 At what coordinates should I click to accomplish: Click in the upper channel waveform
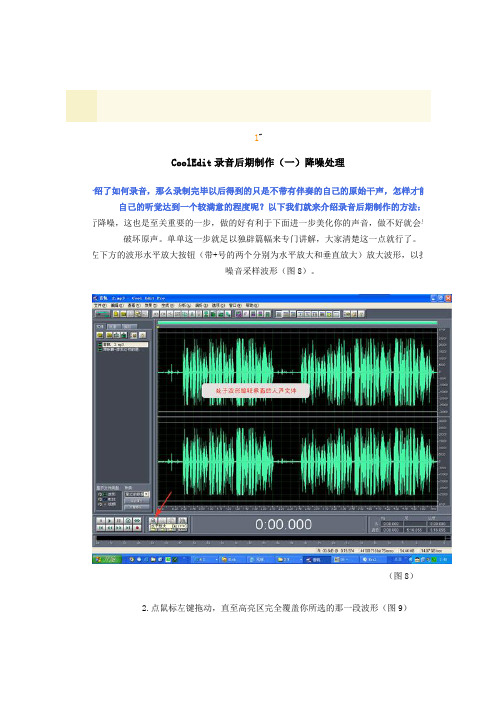297,372
